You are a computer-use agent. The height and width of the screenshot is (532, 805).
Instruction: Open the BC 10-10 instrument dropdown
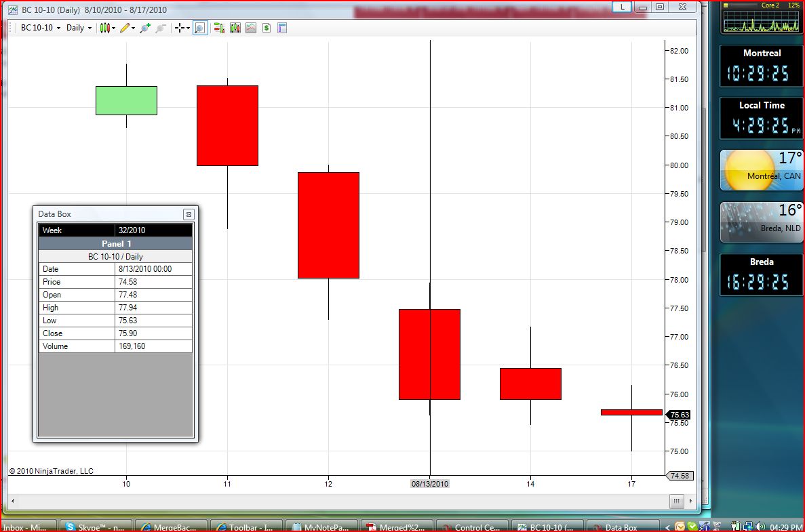coord(40,28)
